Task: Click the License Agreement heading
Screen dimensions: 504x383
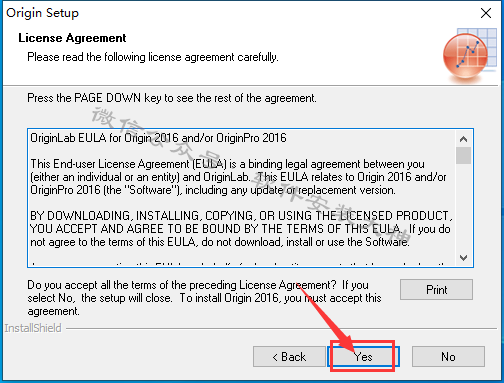Action: coord(72,38)
